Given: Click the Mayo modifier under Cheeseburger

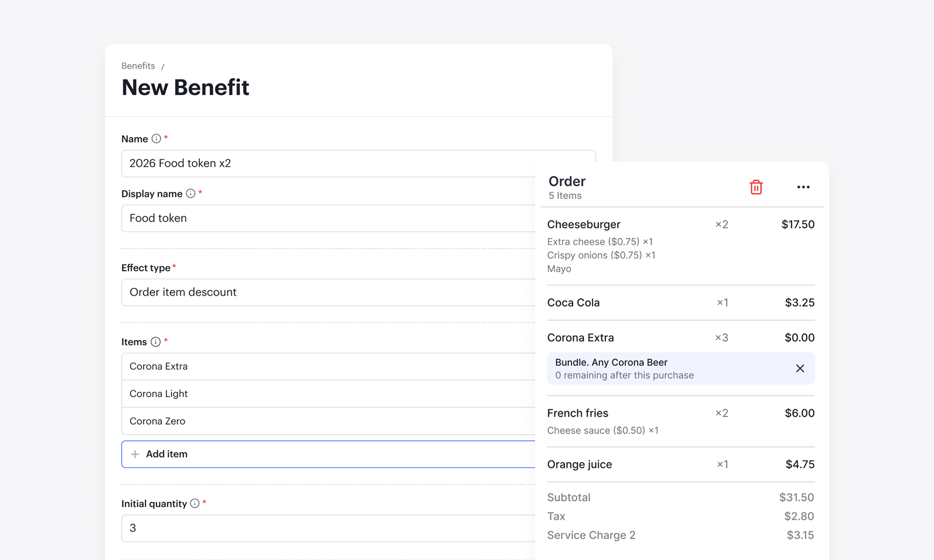Looking at the screenshot, I should pos(559,269).
